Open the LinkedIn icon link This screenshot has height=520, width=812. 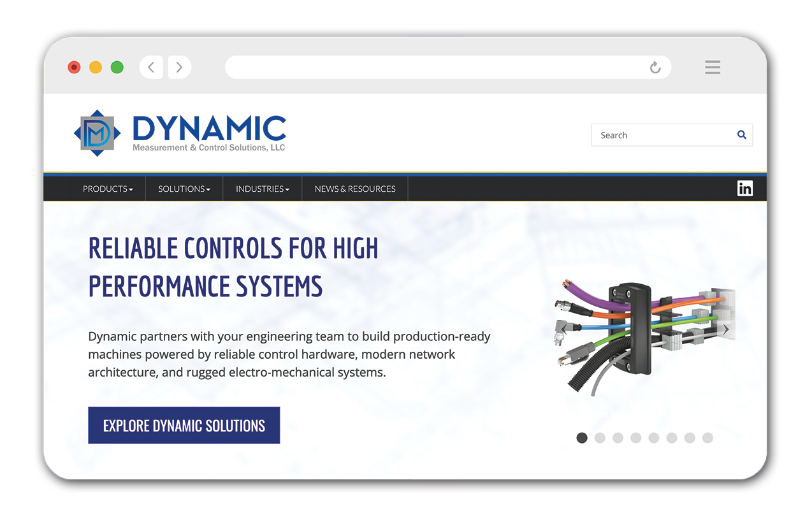coord(745,188)
